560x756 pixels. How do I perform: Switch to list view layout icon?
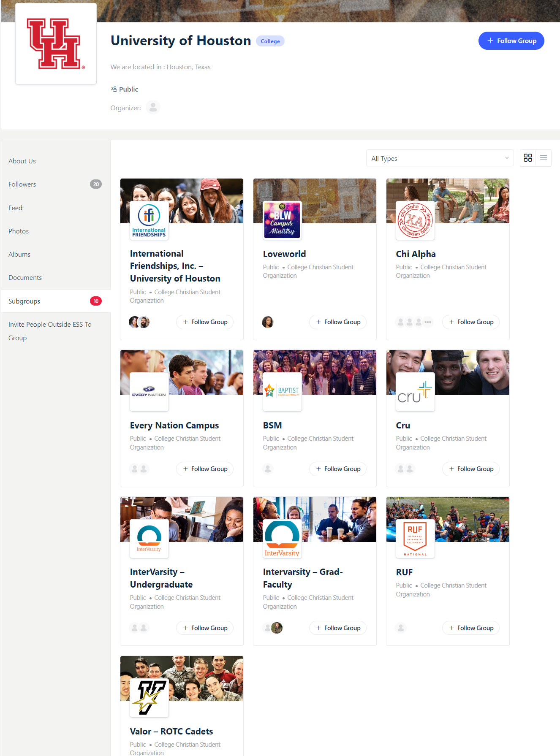point(544,158)
